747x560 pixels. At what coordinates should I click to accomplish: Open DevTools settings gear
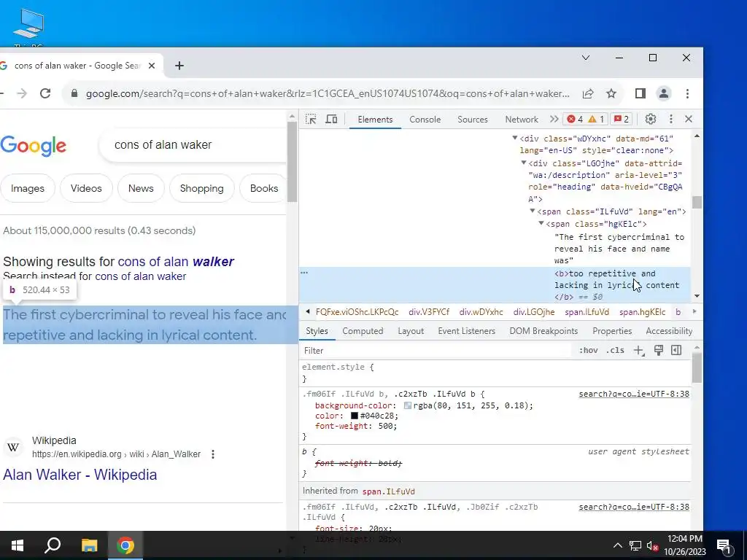point(650,119)
